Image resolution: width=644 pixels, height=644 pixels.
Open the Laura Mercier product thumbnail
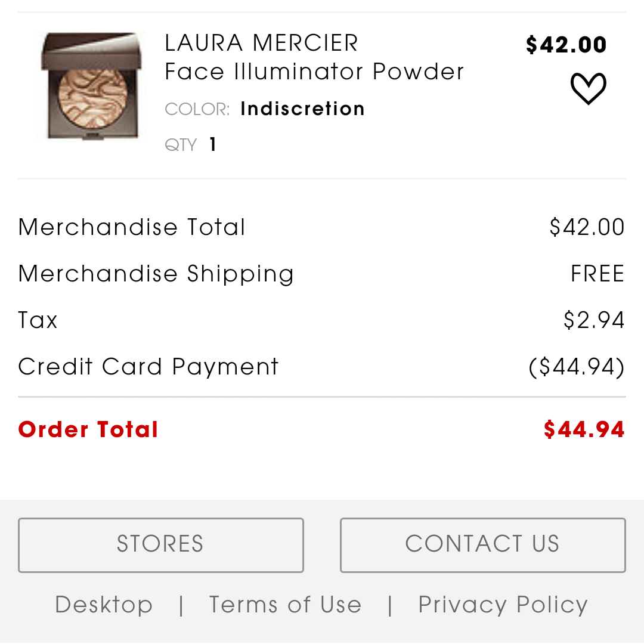[91, 86]
